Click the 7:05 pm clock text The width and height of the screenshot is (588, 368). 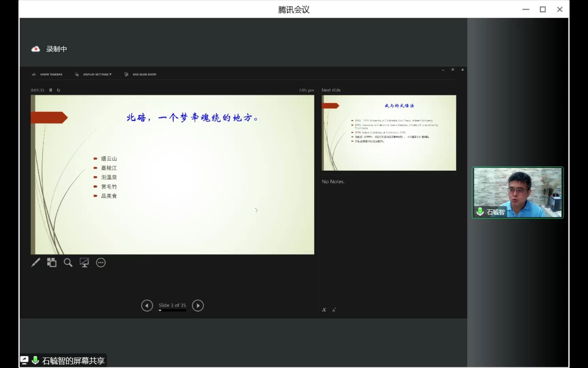[306, 90]
